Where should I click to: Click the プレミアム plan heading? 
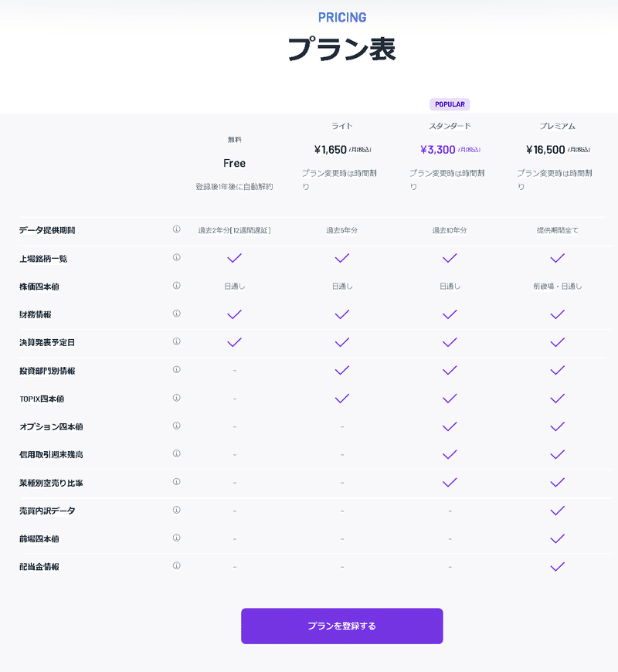(x=558, y=125)
